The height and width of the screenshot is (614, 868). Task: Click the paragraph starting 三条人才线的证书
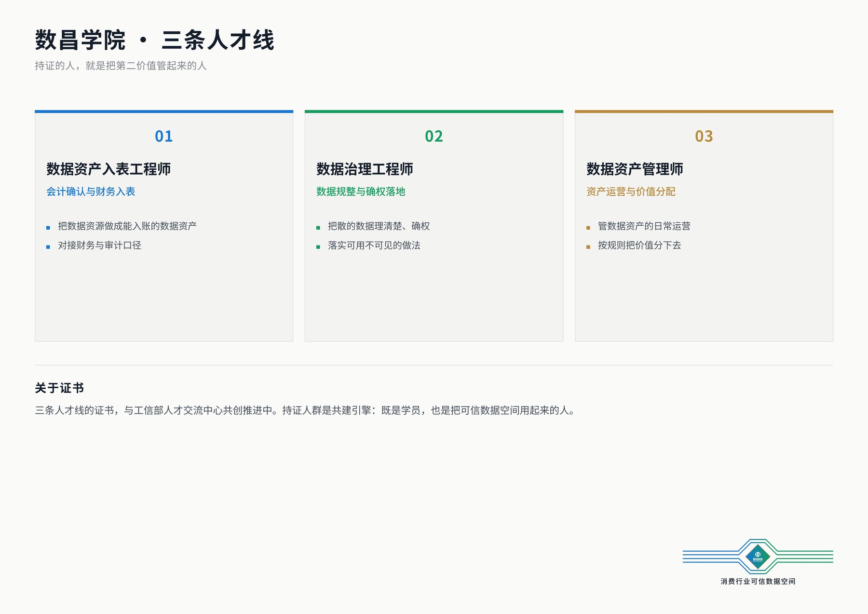pos(306,410)
